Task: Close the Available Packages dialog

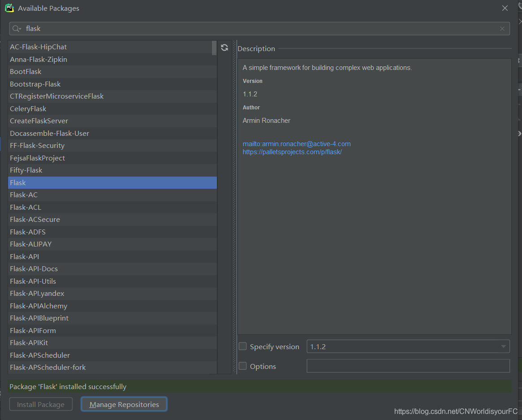Action: (x=505, y=8)
